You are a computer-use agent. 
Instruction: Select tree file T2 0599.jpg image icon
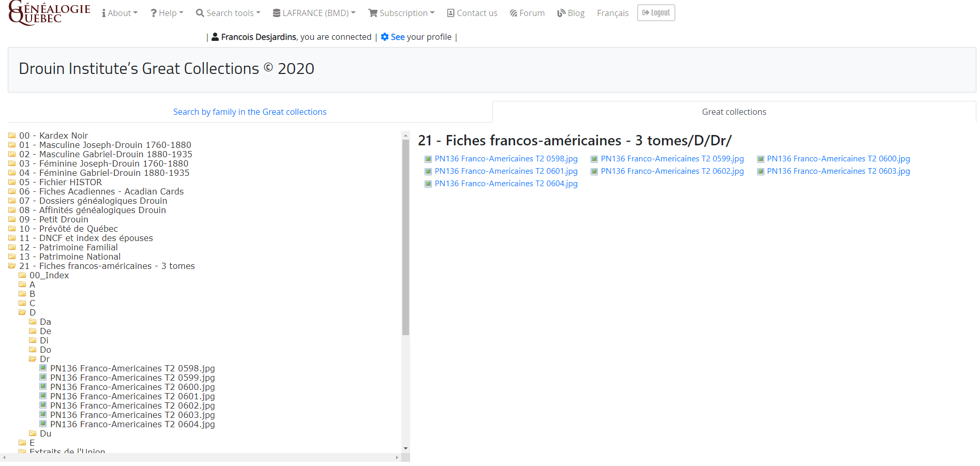tap(43, 378)
